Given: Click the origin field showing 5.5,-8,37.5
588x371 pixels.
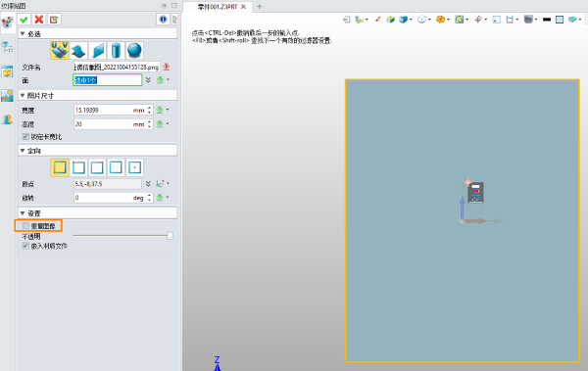Looking at the screenshot, I should 107,184.
